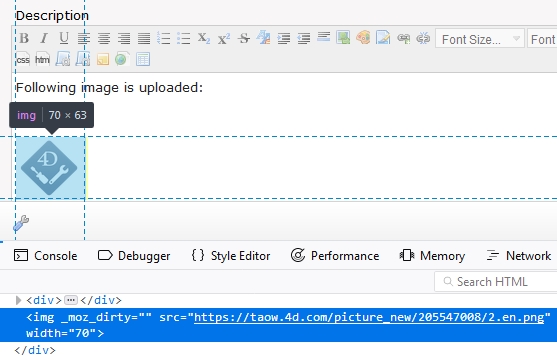Expand the collapsed div node in inspector
This screenshot has width=557, height=360.
point(18,300)
